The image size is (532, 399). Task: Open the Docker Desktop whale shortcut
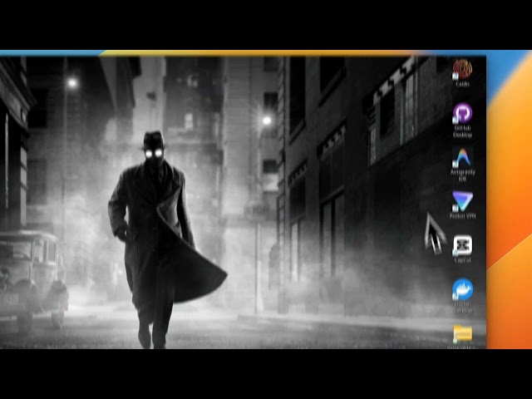click(x=462, y=289)
